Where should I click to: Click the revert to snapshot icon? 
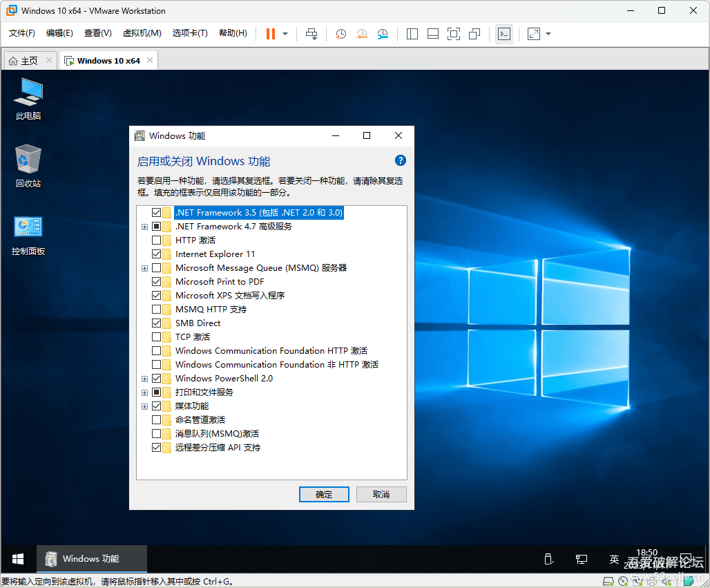point(362,34)
